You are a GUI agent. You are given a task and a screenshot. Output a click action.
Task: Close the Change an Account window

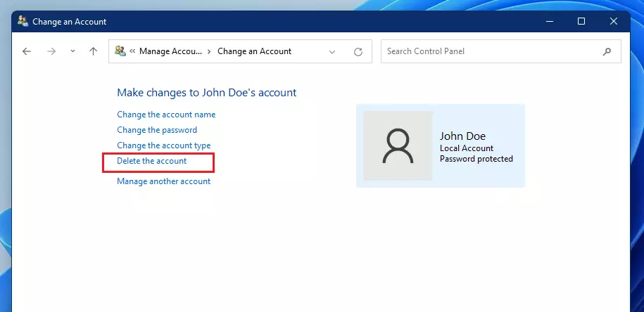pyautogui.click(x=614, y=21)
